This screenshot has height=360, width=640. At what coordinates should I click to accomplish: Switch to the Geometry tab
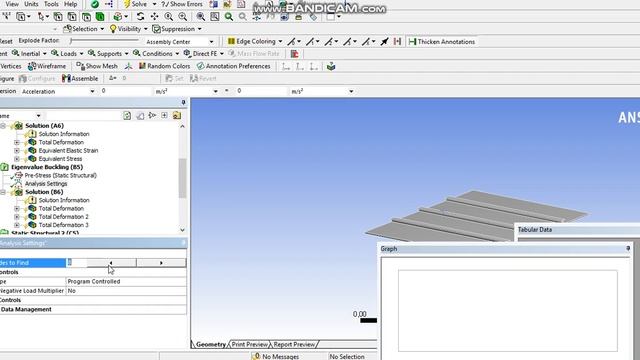(x=210, y=344)
